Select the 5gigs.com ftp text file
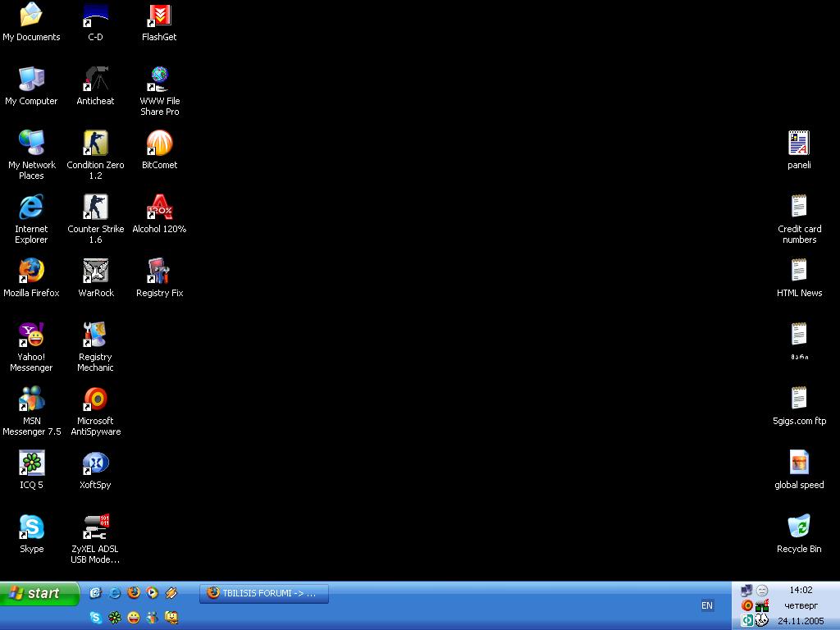 pos(799,405)
